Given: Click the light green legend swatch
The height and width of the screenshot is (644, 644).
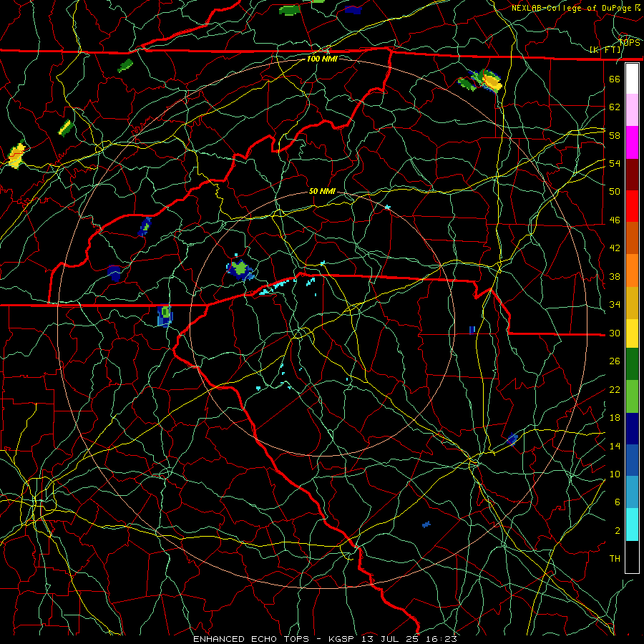Looking at the screenshot, I should 632,396.
